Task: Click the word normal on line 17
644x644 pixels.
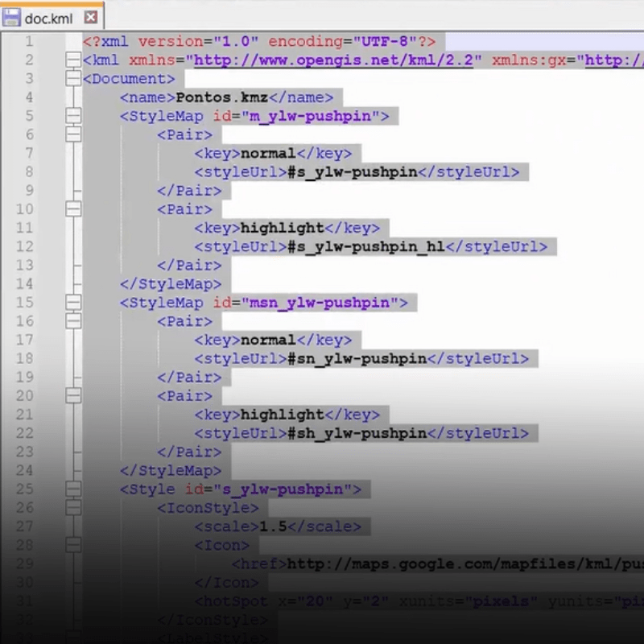Action: point(268,340)
